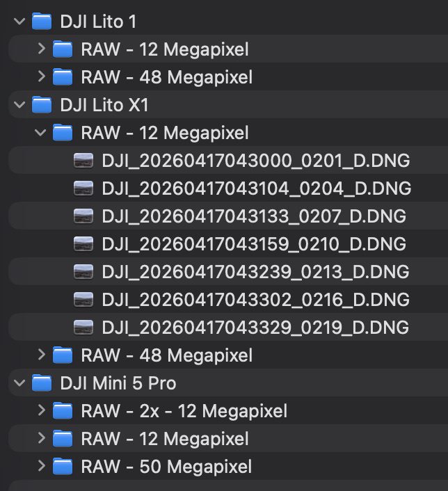Click the thumbnail icon of DJI_20260417043329_0219_D.DNG
Viewport: 448px width, 491px height.
(x=83, y=328)
